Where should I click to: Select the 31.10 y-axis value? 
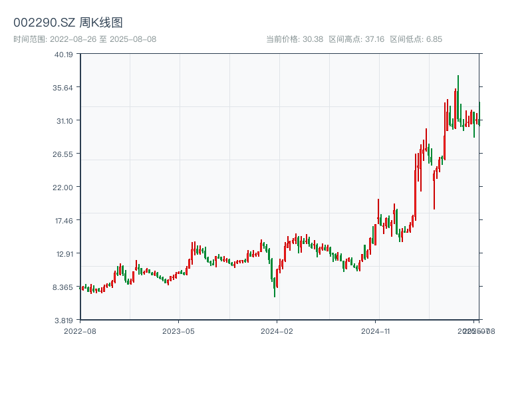coord(63,121)
